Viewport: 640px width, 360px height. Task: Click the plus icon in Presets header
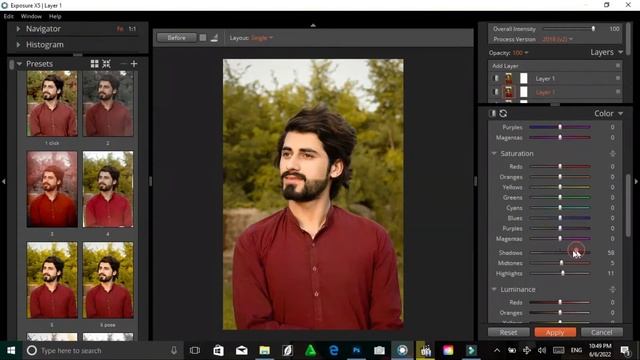coord(134,64)
